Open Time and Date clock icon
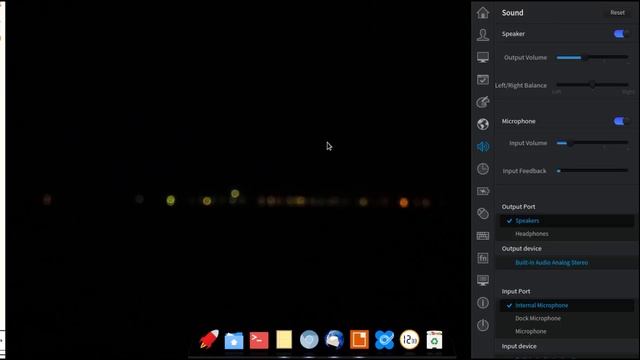 pos(482,169)
